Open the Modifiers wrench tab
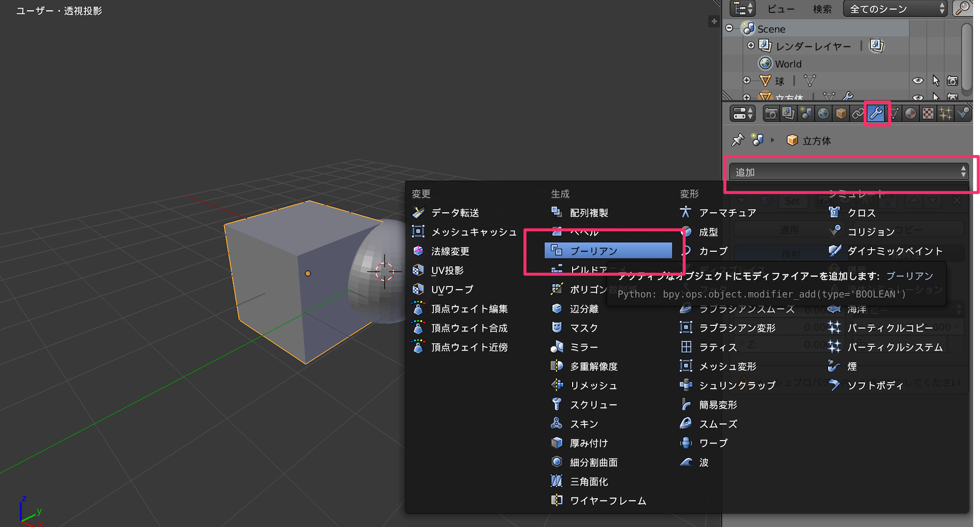The image size is (980, 527). click(x=876, y=114)
